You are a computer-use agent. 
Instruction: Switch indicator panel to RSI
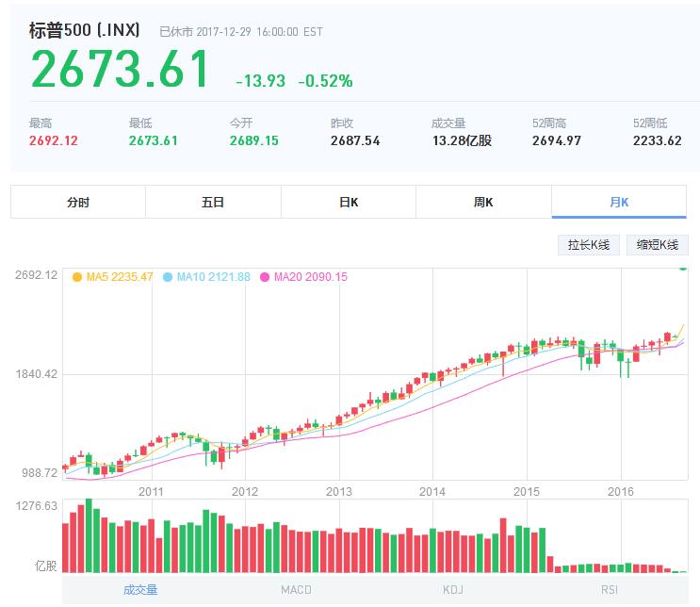(x=610, y=590)
